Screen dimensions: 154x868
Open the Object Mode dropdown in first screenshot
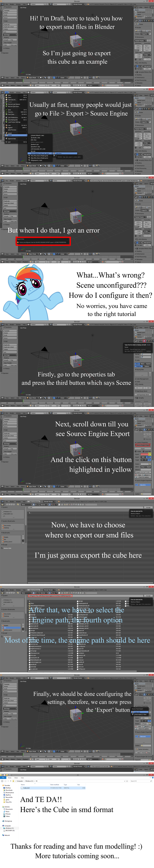[x=32, y=77]
